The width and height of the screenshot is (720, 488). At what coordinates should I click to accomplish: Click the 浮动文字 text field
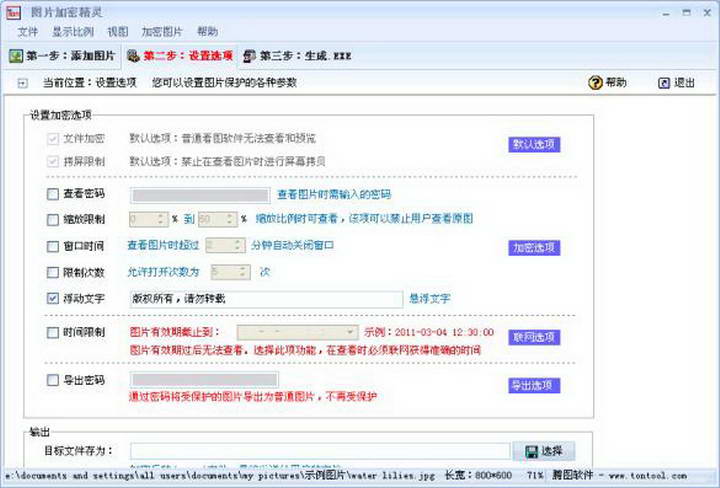(266, 299)
